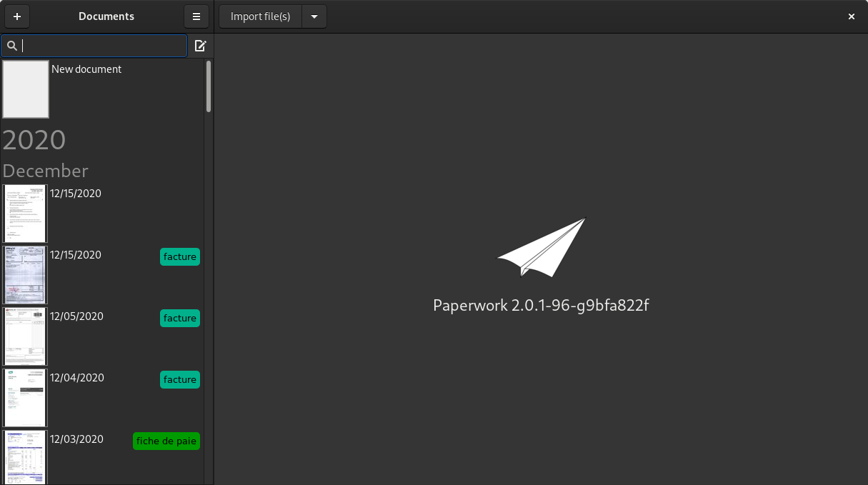Click the plus icon to add a document

[17, 16]
